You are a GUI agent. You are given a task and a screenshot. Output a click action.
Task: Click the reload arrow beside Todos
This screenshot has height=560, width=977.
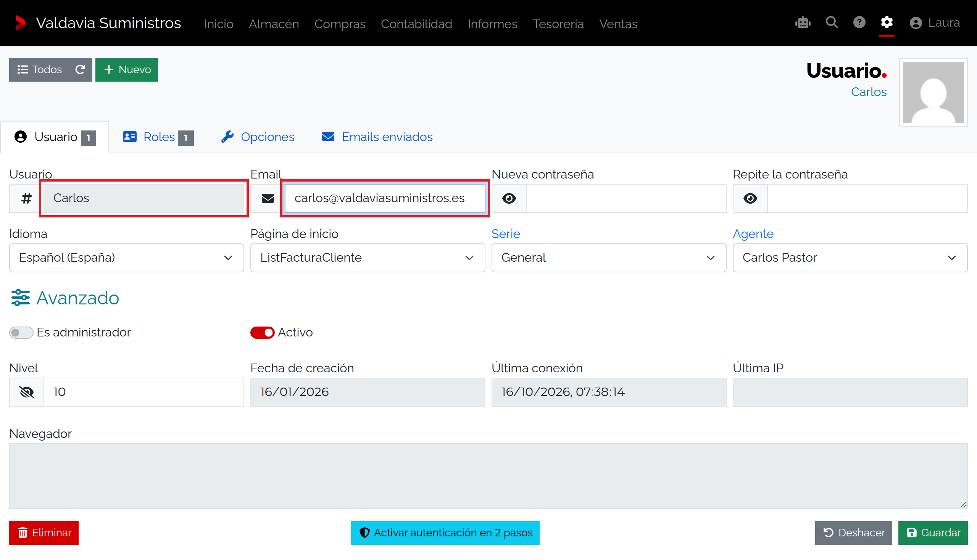point(80,69)
